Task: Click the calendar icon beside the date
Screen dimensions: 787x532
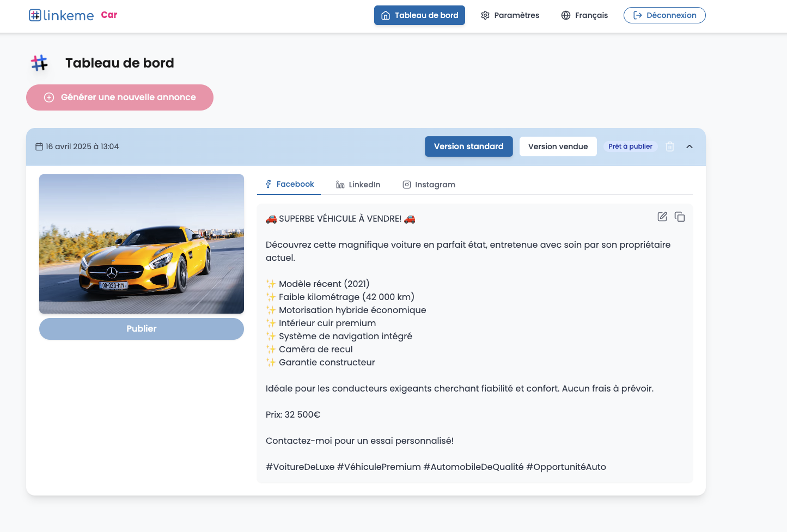Action: pos(38,146)
